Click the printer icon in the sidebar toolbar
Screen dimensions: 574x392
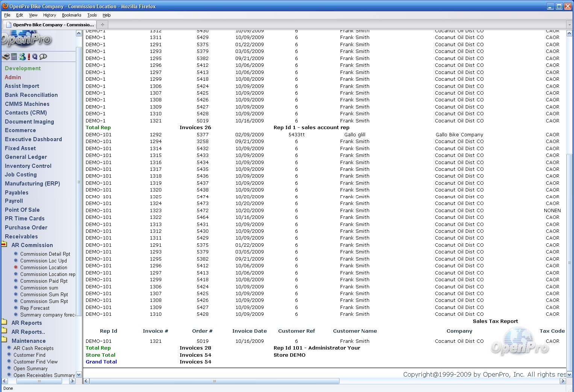(x=6, y=57)
